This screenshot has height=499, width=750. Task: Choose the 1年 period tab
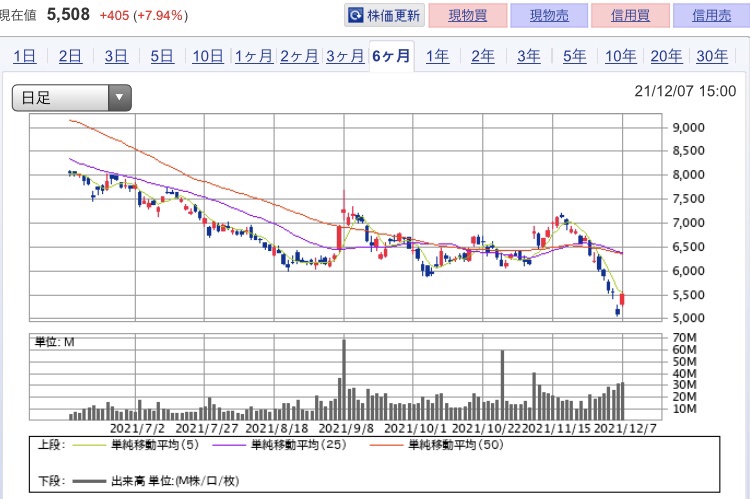[437, 56]
